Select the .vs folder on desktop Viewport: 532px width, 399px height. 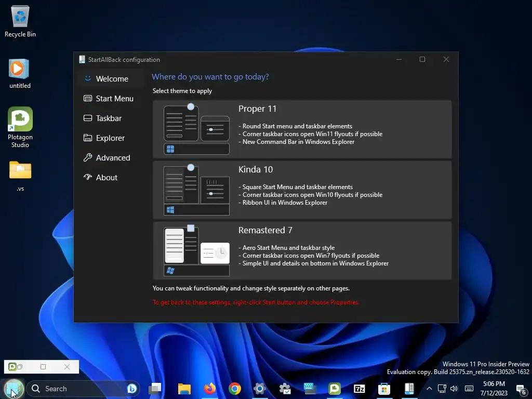click(20, 176)
